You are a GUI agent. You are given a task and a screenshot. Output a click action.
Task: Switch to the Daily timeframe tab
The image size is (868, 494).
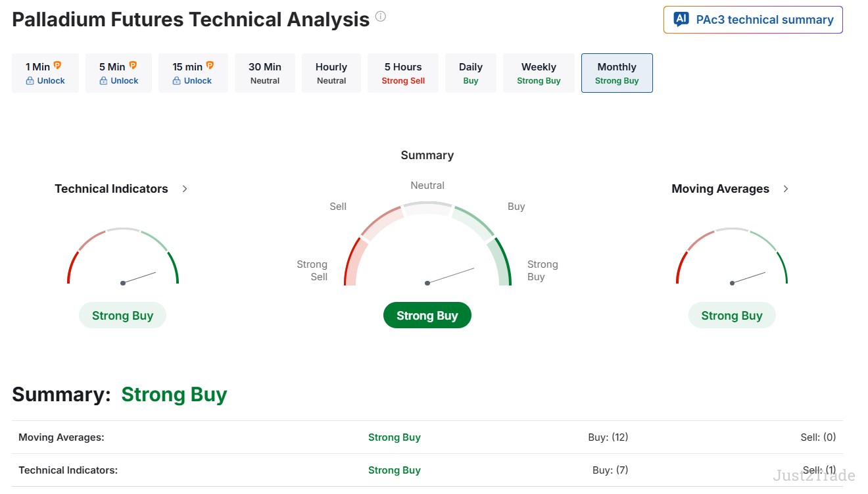(470, 72)
